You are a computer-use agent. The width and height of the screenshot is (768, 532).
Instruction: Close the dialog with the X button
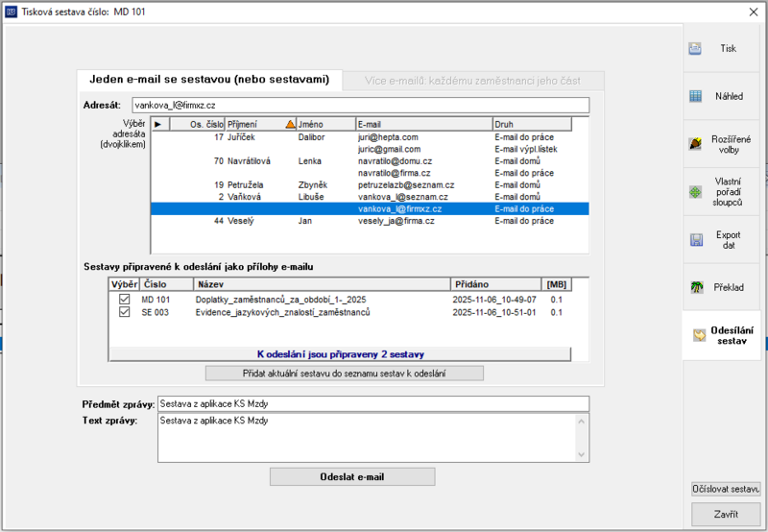point(754,12)
